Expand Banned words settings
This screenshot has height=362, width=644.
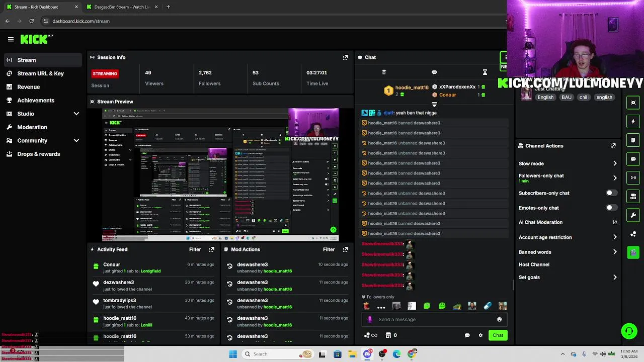614,252
